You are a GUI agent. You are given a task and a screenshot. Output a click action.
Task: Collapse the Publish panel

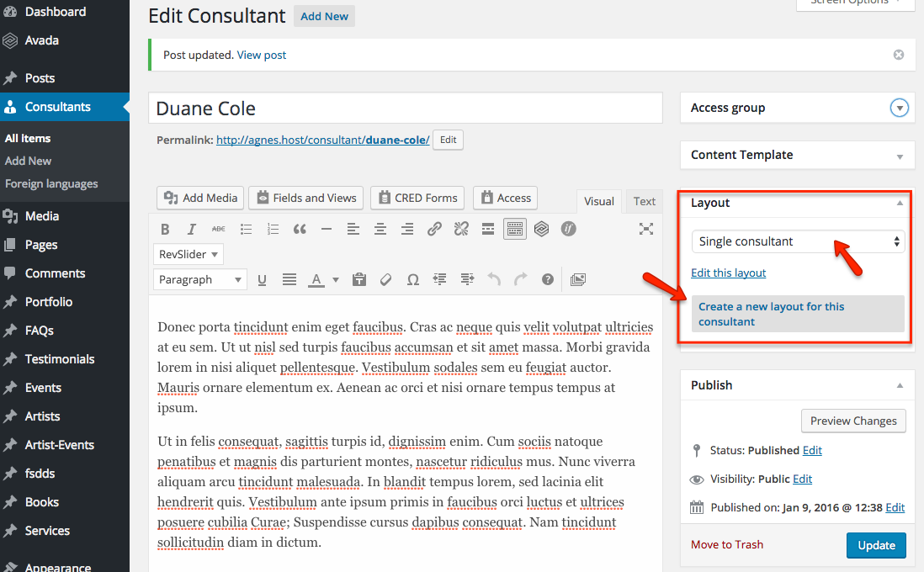tap(900, 386)
